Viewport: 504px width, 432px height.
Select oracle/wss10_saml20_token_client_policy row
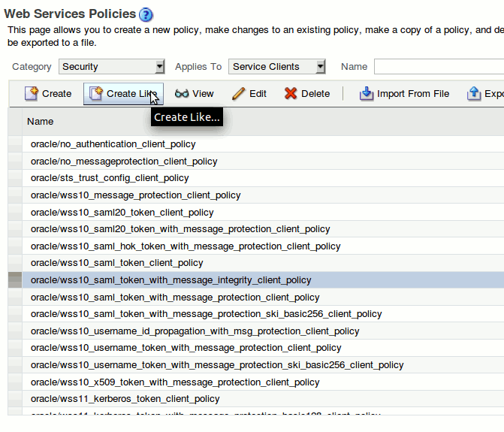pos(122,213)
